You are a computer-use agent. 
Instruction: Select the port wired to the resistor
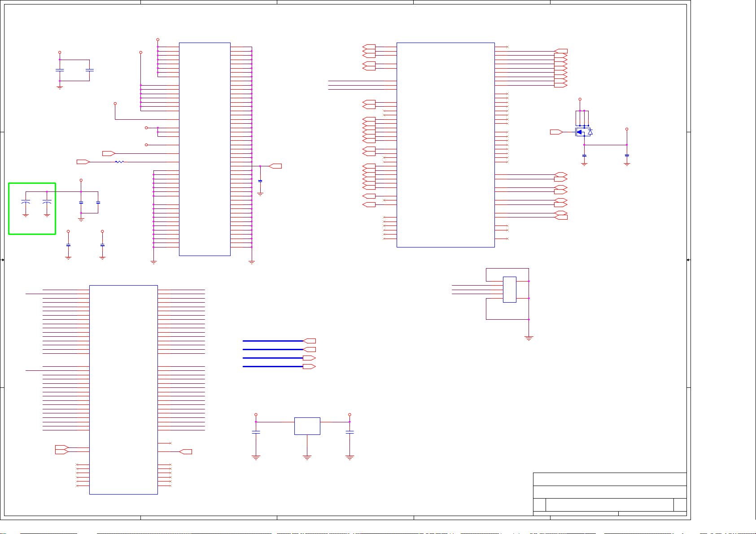[x=83, y=162]
